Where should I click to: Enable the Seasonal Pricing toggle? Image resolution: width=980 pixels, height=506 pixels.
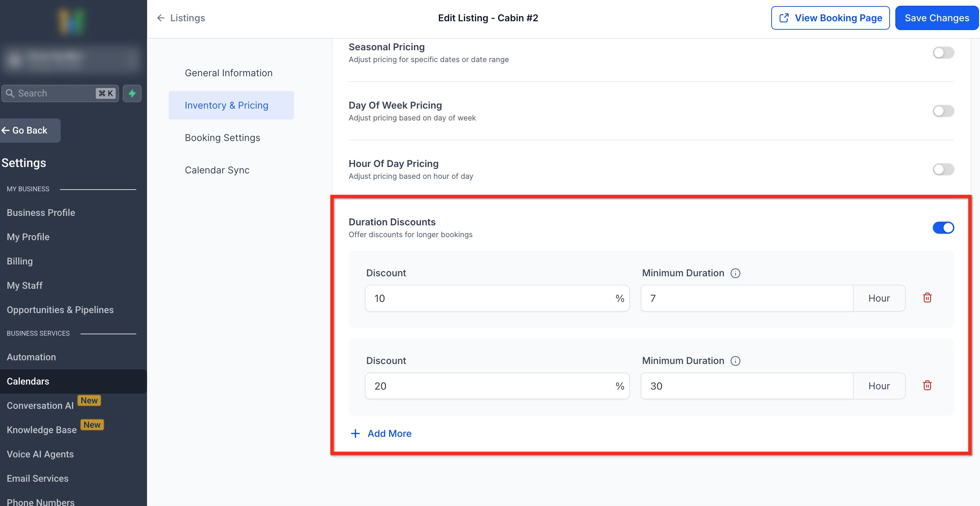(943, 53)
